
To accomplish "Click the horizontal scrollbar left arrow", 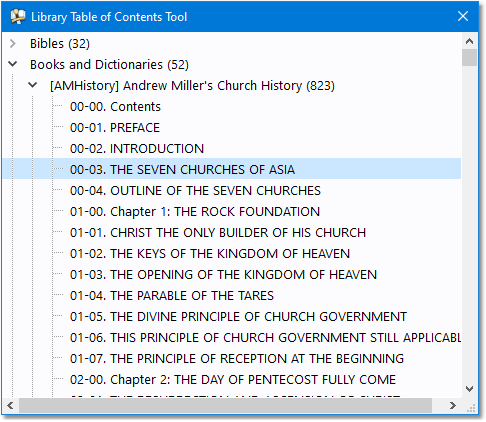I will pyautogui.click(x=10, y=405).
